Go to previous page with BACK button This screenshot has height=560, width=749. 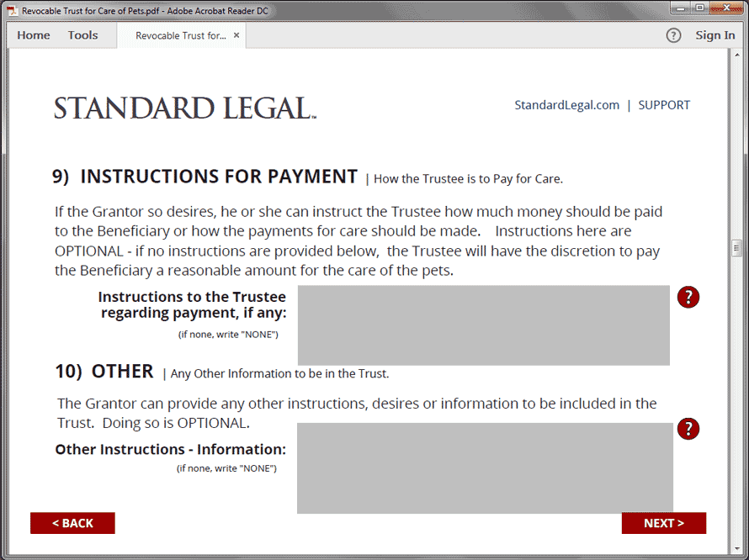(x=72, y=523)
